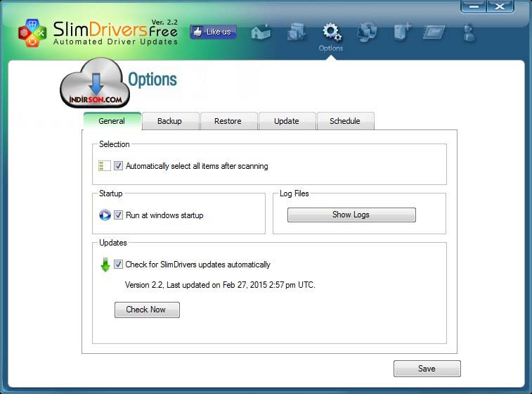Click the Options page heading
The width and height of the screenshot is (532, 394).
tap(153, 80)
